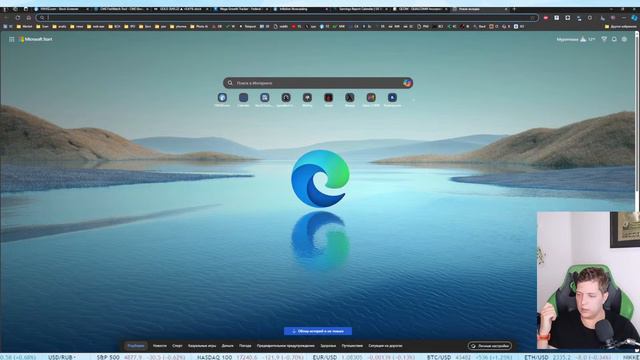Select the Погода feed tab
Viewport: 640px width, 360px height.
[245, 346]
